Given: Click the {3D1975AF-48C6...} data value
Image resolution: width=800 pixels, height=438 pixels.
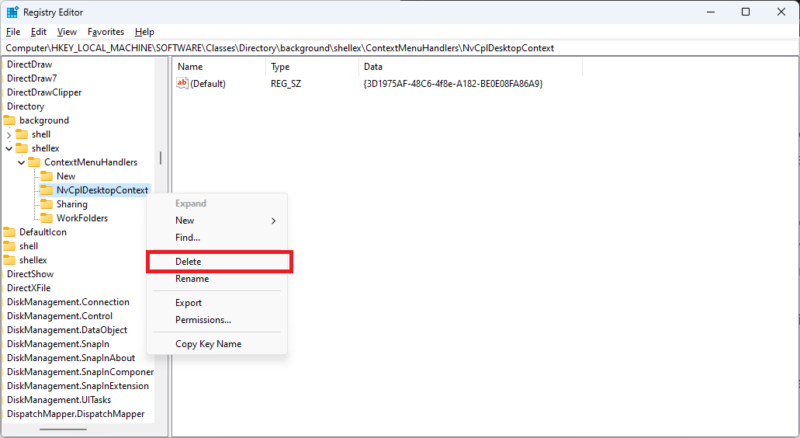Looking at the screenshot, I should (453, 84).
